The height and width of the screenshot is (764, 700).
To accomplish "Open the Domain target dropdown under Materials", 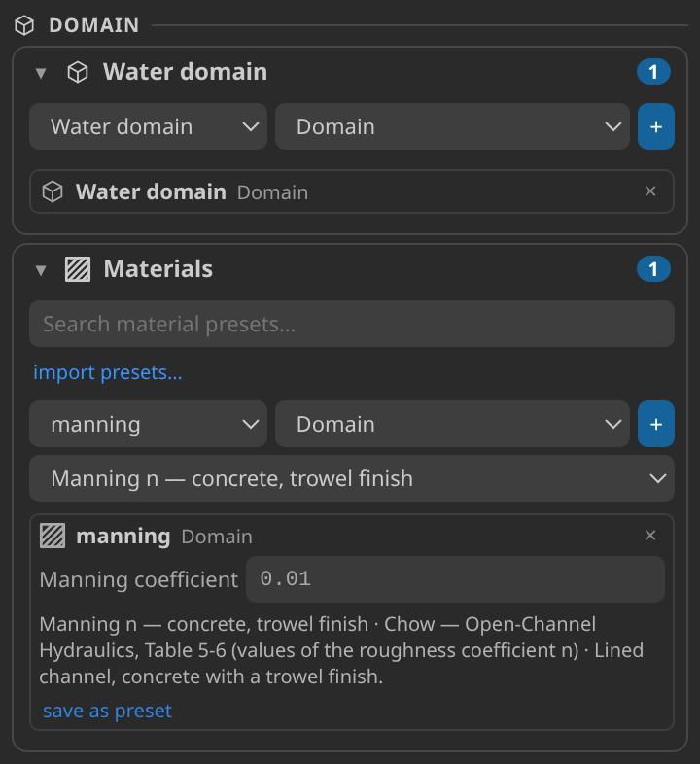I will pos(452,424).
